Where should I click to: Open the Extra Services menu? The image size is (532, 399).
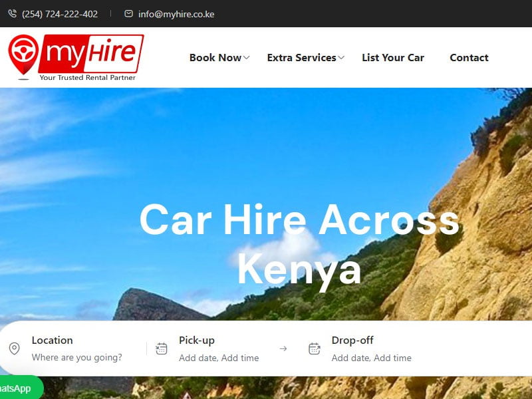coord(302,58)
